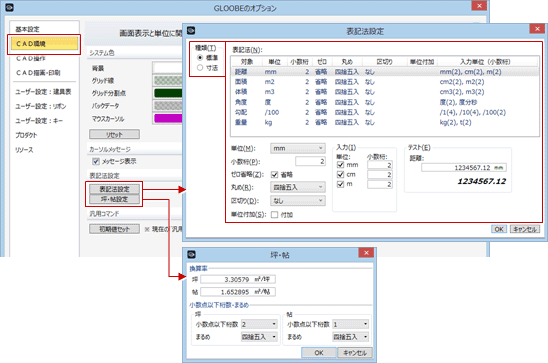Viewport: 548px width, 363px height.
Task: Click キャンセル in 坪・帖 dialog
Action: click(x=355, y=353)
